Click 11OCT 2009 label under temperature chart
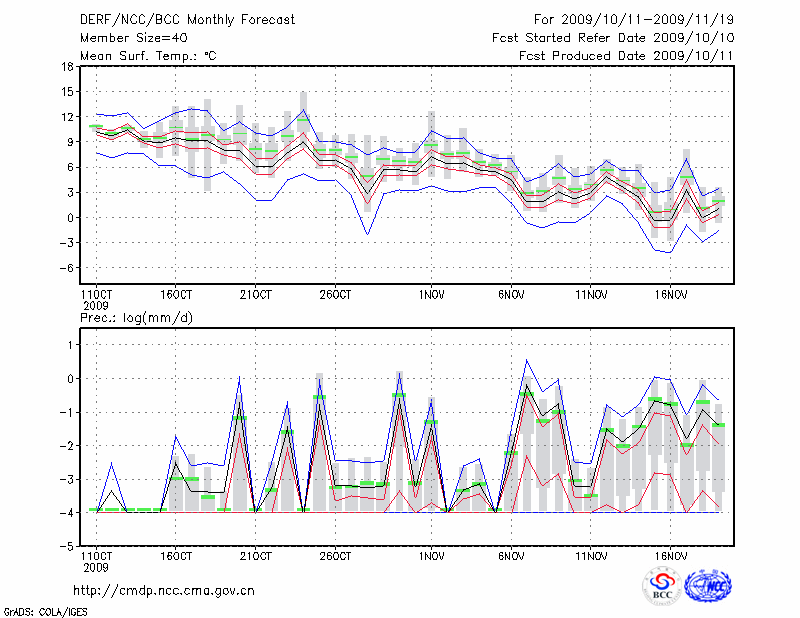The image size is (800, 618). point(94,300)
